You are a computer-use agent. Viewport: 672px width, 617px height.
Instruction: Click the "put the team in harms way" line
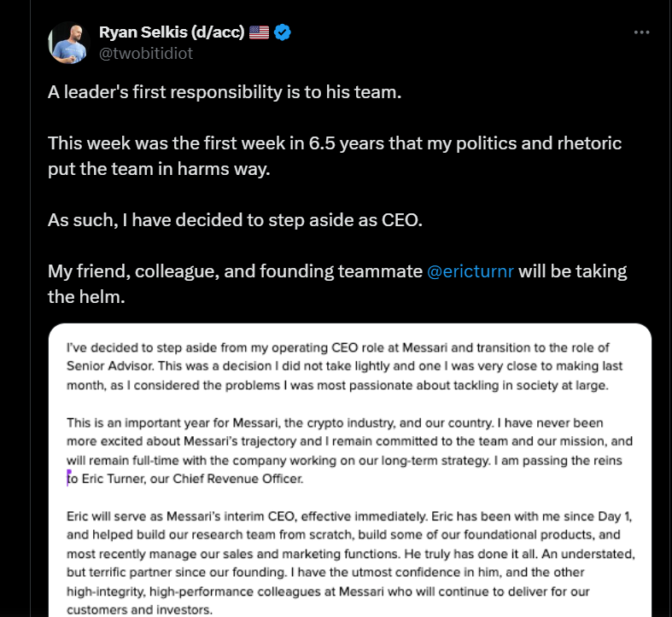click(x=159, y=169)
